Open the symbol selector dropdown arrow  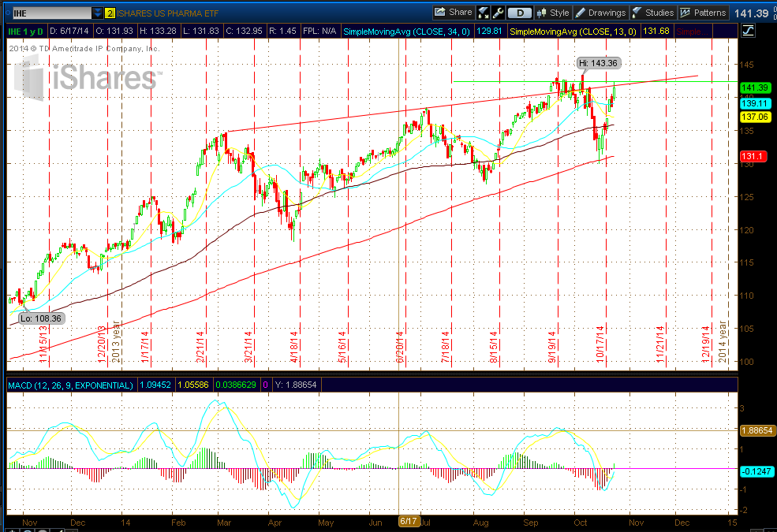click(x=98, y=13)
